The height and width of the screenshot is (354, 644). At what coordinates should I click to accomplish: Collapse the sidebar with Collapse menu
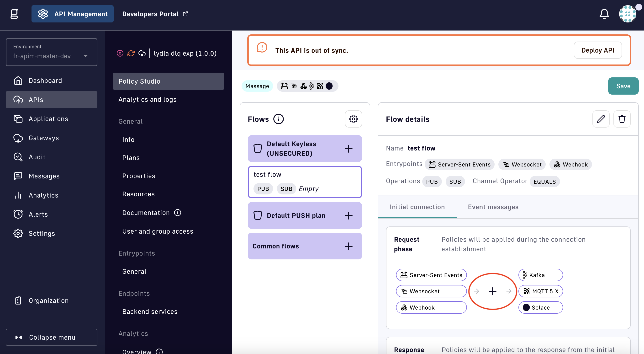pos(52,337)
